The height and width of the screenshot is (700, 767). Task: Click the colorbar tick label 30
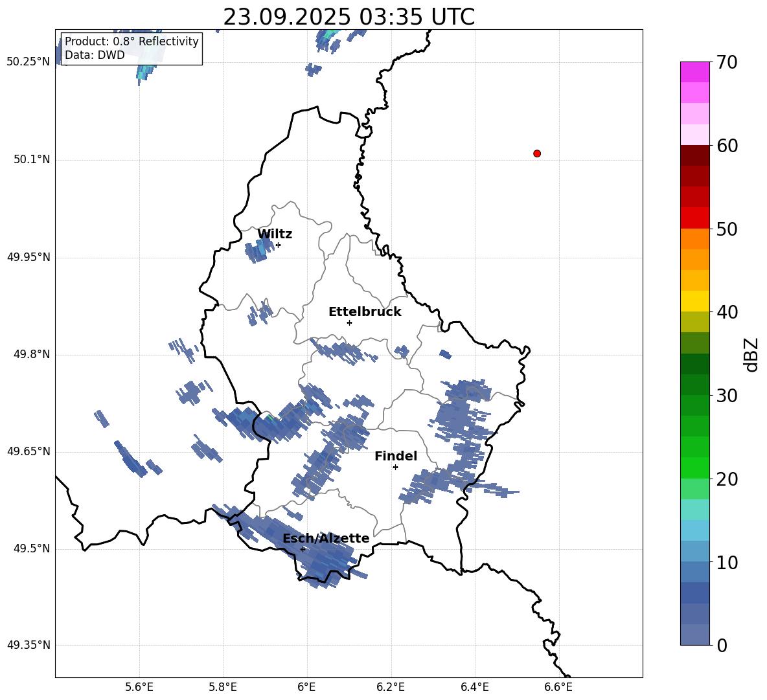tap(727, 396)
